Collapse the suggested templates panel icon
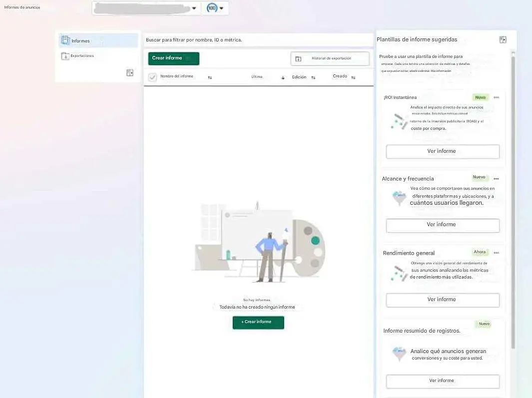The height and width of the screenshot is (398, 532). (x=503, y=40)
